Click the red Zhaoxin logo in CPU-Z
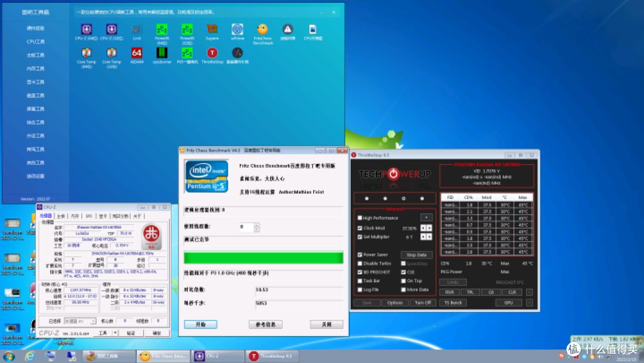 (x=151, y=236)
